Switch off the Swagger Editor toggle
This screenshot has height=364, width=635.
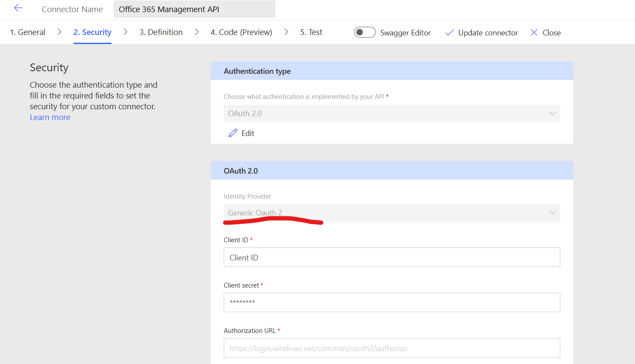[x=365, y=32]
